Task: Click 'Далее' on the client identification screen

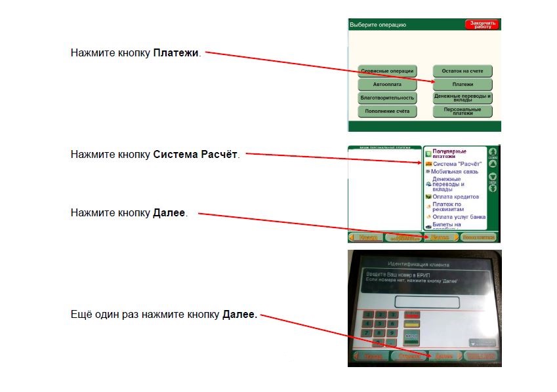Action: pos(446,356)
